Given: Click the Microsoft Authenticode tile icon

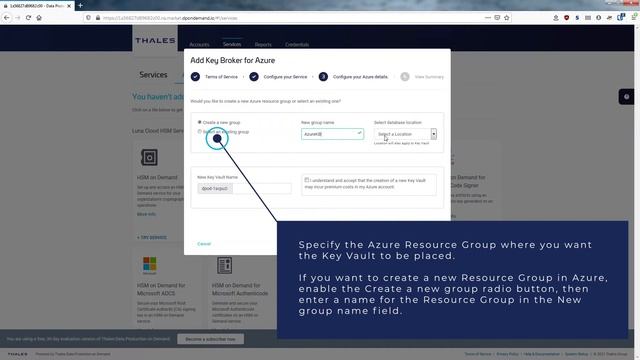Looking at the screenshot, I should 224,265.
